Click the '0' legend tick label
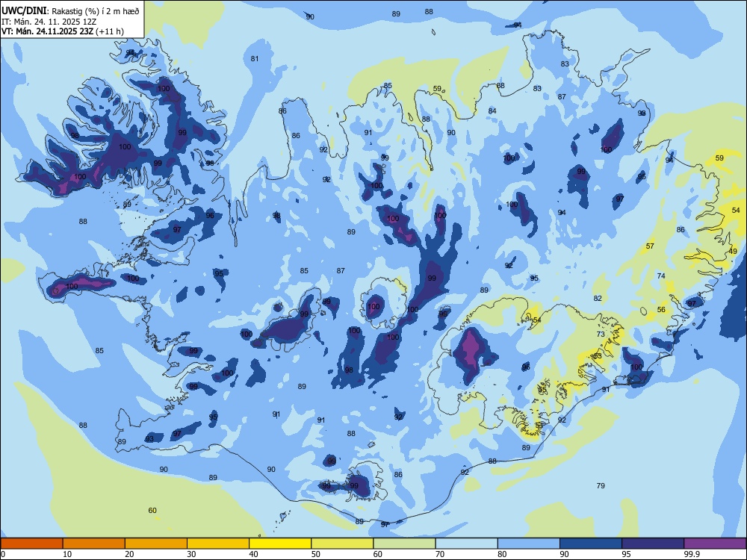 coord(3,554)
